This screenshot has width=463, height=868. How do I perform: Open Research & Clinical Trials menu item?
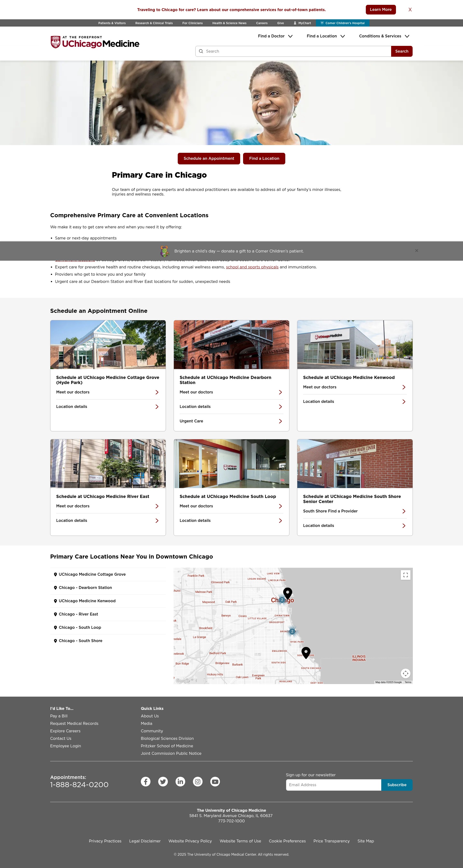[154, 23]
